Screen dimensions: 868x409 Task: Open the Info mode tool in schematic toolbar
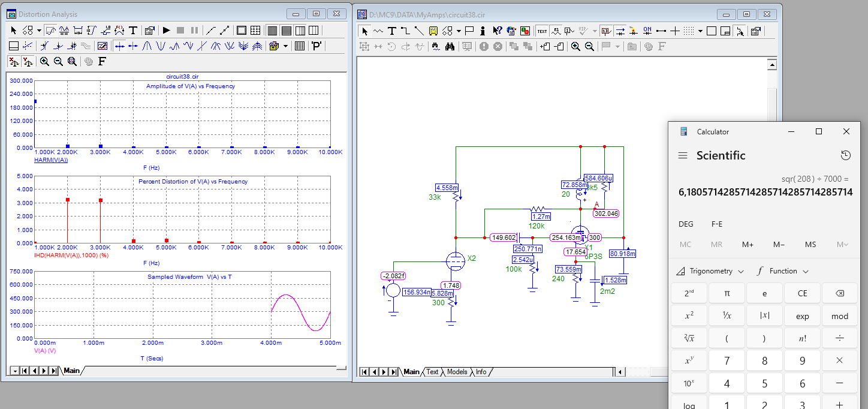483,31
